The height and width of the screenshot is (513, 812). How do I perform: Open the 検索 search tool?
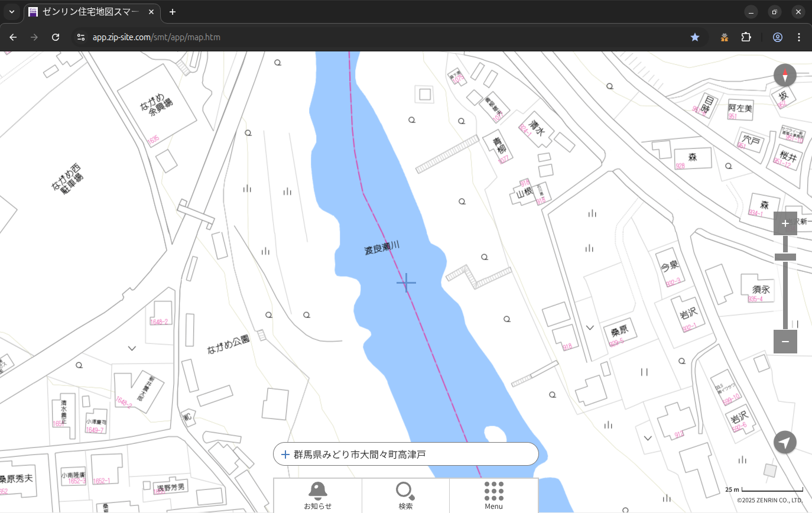(x=405, y=495)
